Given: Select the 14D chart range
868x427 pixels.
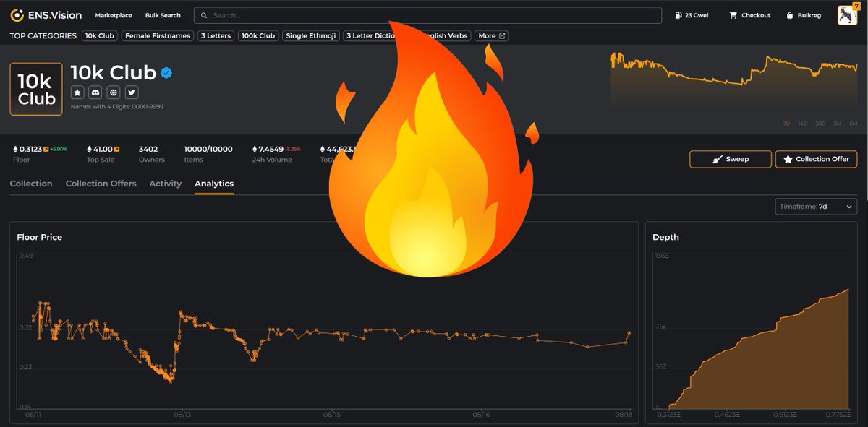Looking at the screenshot, I should (x=803, y=124).
